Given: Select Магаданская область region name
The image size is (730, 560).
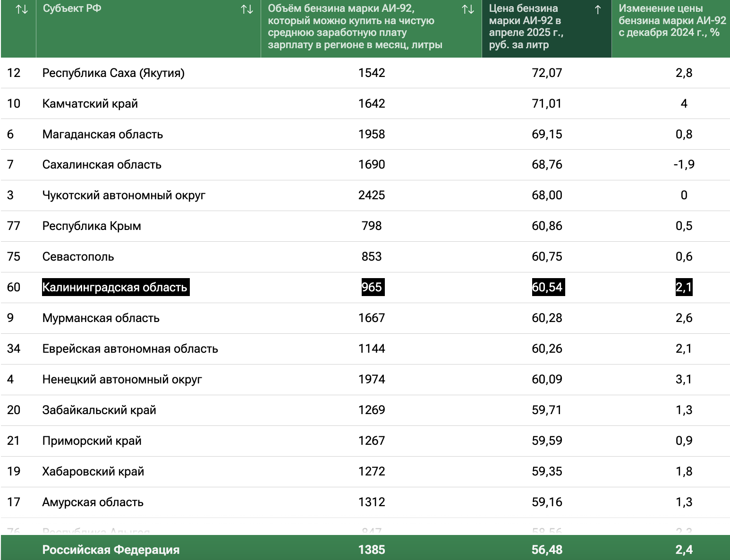Looking at the screenshot, I should [x=102, y=135].
